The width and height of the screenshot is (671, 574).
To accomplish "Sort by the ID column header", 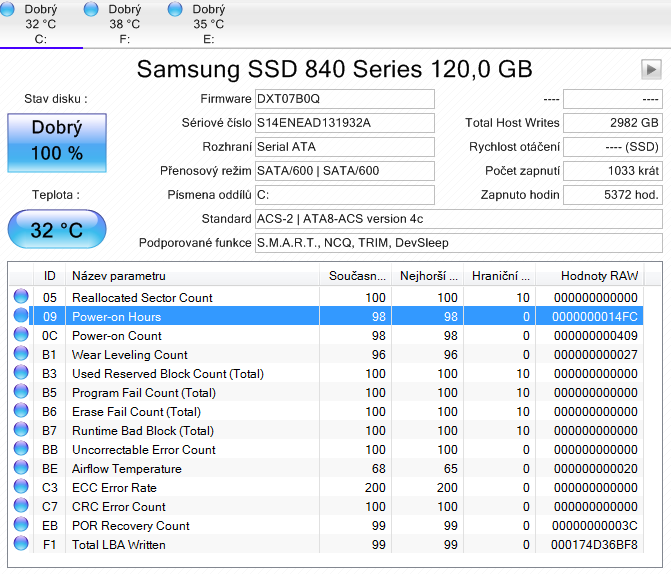I will (x=50, y=276).
